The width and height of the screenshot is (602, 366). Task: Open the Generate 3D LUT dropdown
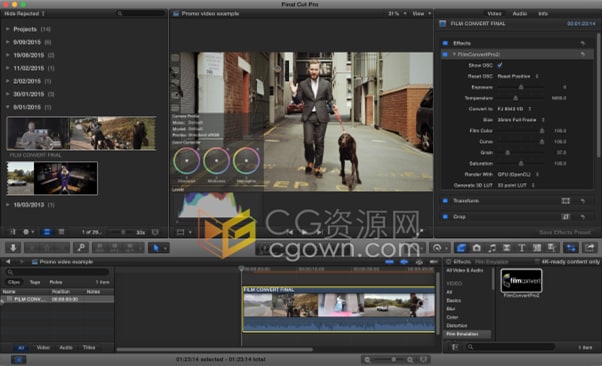click(x=516, y=185)
